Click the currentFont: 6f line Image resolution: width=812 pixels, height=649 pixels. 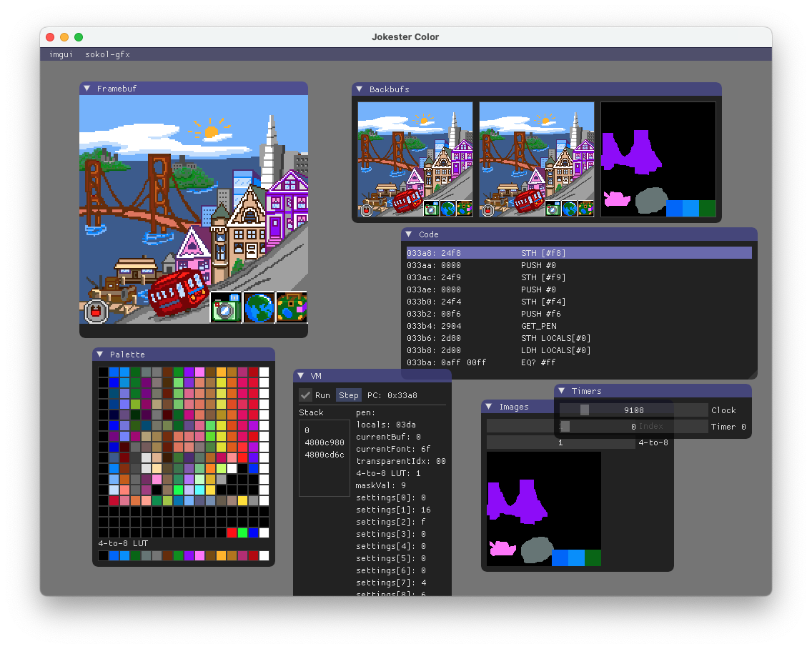[x=393, y=449]
